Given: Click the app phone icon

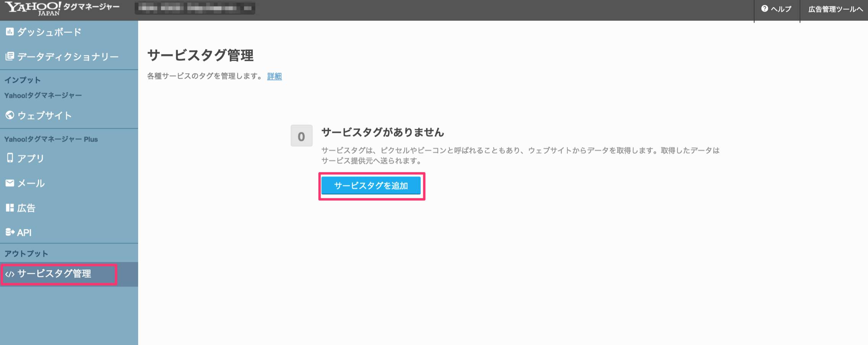Looking at the screenshot, I should click(x=10, y=158).
